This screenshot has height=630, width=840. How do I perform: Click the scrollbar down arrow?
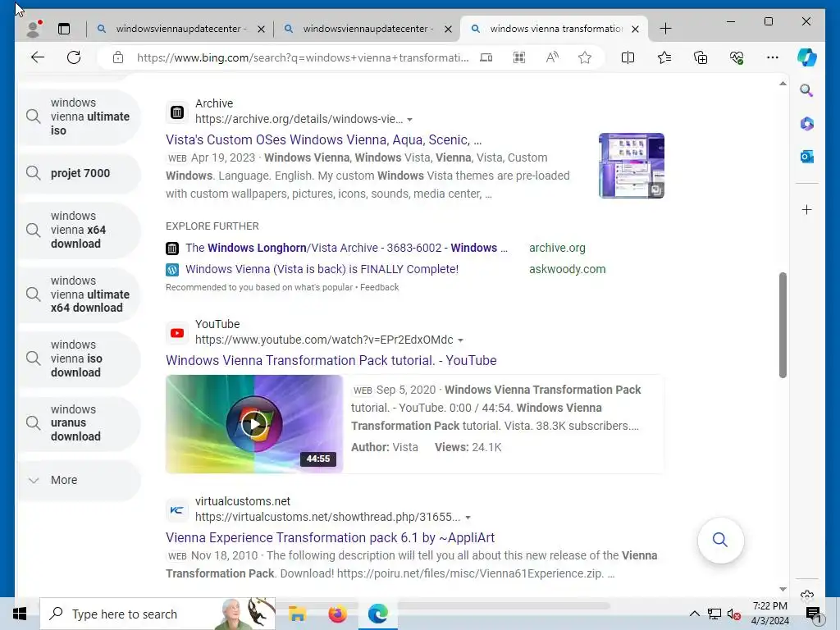(783, 589)
